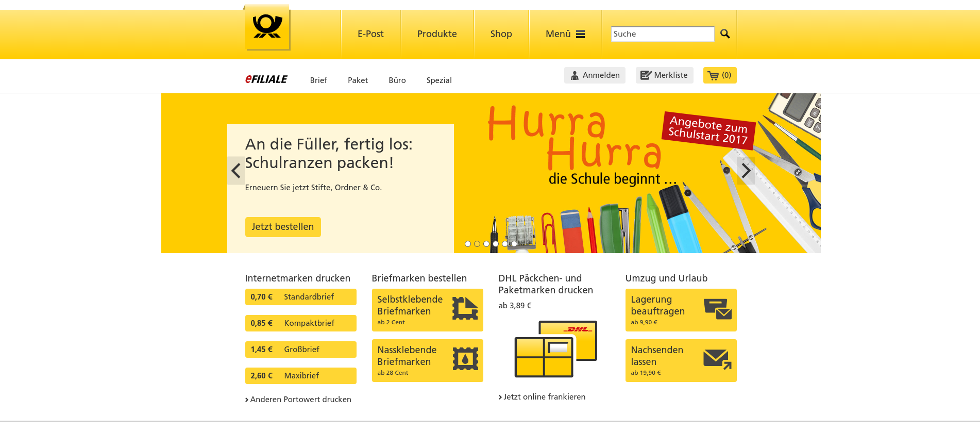Open Nassklebende Briefmarken text
This screenshot has width=980, height=432.
pyautogui.click(x=407, y=356)
